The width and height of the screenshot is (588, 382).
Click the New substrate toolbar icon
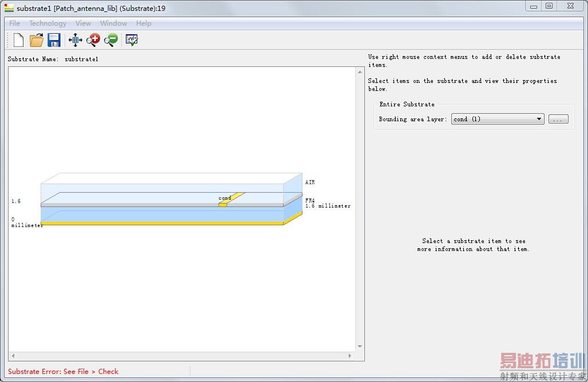point(18,40)
